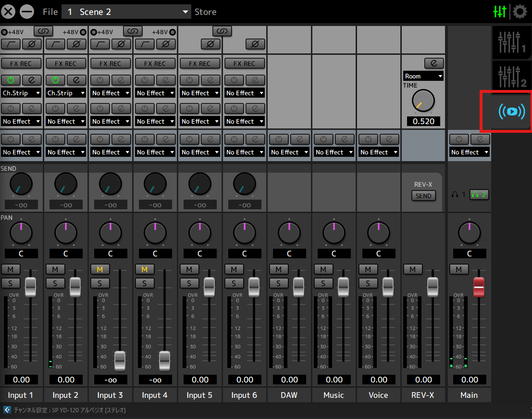Toggle +48V phantom power on Input 1
This screenshot has width=532, height=419.
pyautogui.click(x=4, y=32)
